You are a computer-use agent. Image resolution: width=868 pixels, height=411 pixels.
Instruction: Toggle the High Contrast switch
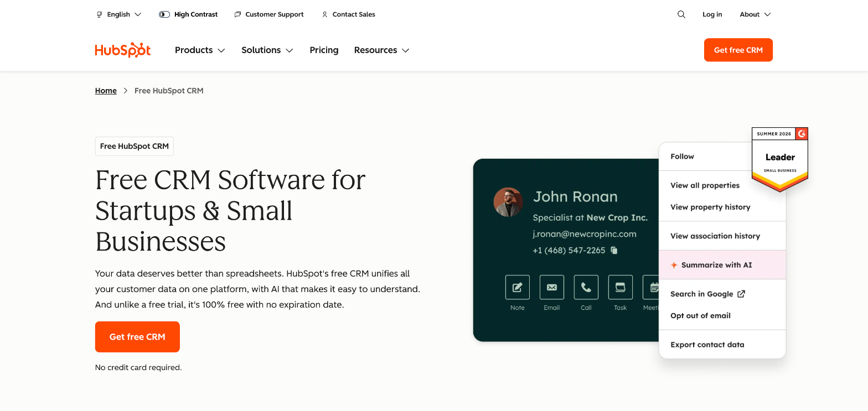point(164,14)
